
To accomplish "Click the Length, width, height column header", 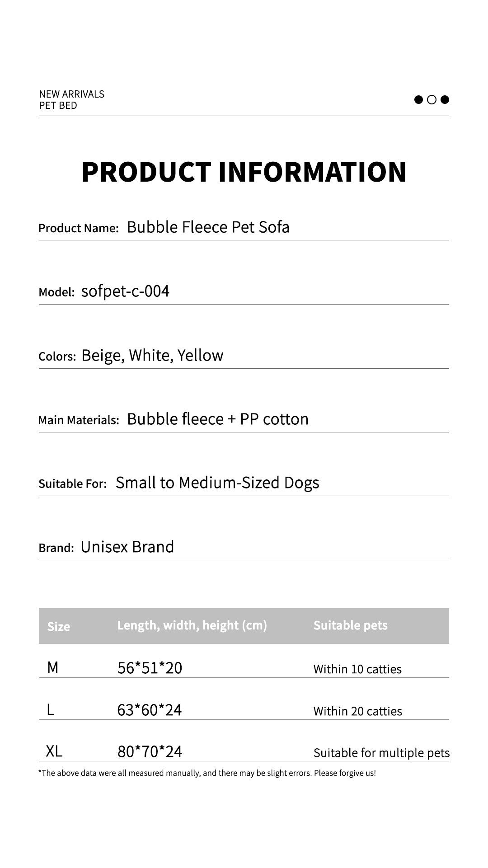I will [x=192, y=625].
